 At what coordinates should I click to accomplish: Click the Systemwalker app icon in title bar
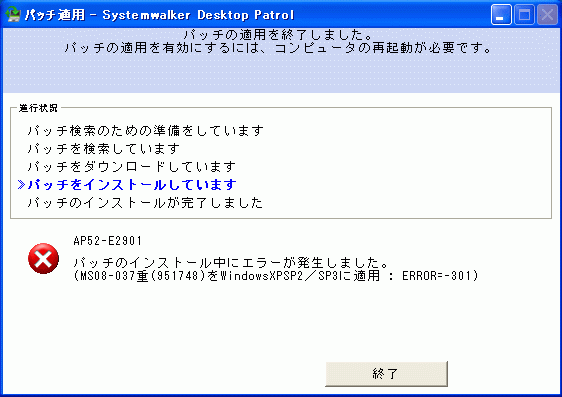tap(13, 15)
